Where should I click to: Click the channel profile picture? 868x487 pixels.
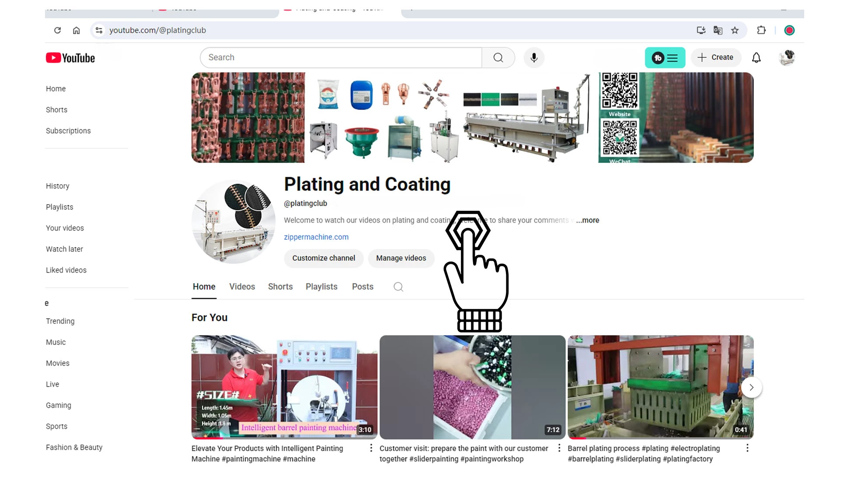click(234, 222)
